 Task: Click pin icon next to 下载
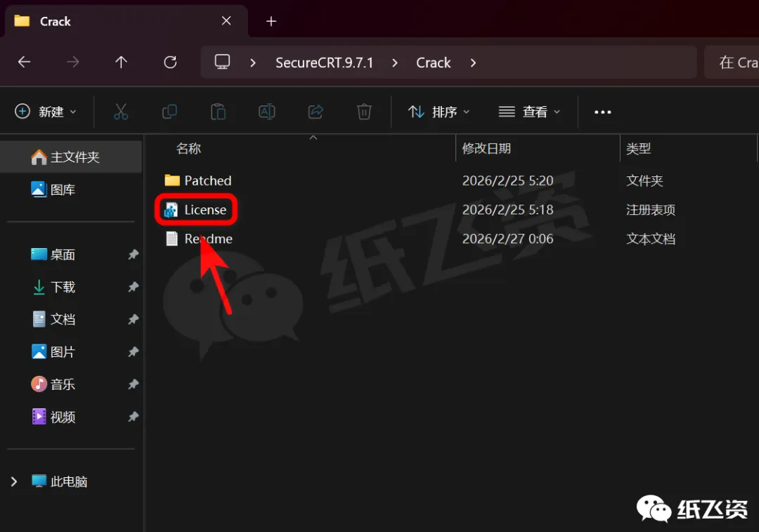pos(133,287)
